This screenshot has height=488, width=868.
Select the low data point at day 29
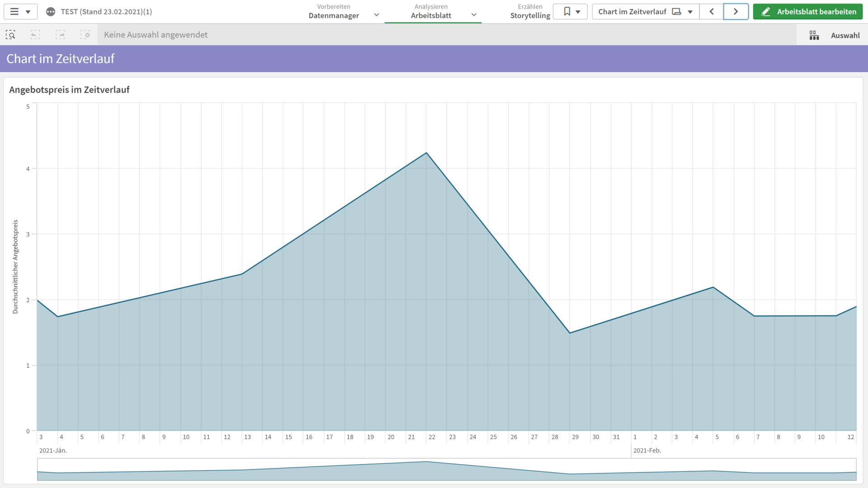(x=570, y=333)
